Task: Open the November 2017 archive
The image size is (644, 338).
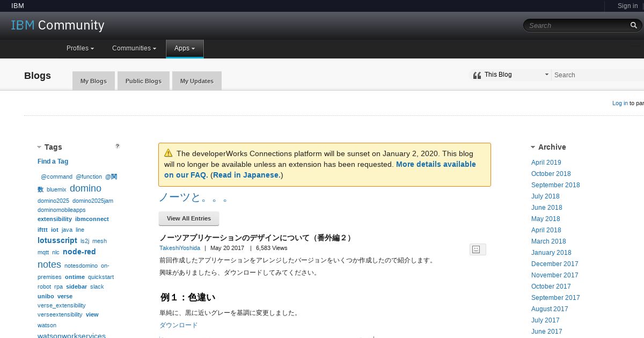Action: coord(555,275)
